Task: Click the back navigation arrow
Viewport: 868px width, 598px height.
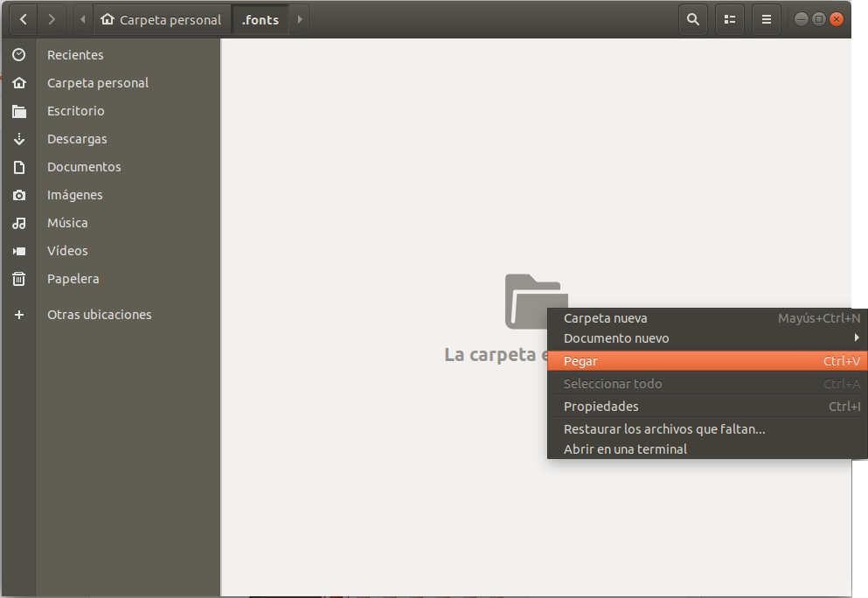Action: pyautogui.click(x=23, y=18)
